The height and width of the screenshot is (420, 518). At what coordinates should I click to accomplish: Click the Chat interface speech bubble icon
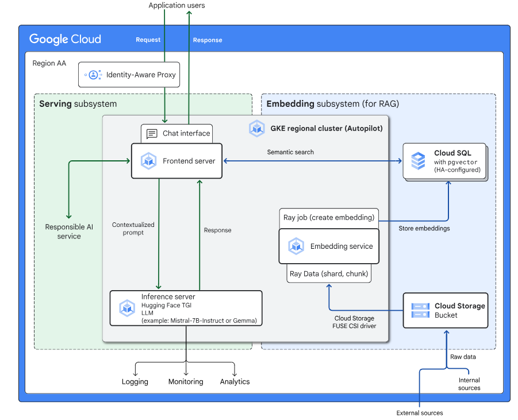[x=152, y=133]
